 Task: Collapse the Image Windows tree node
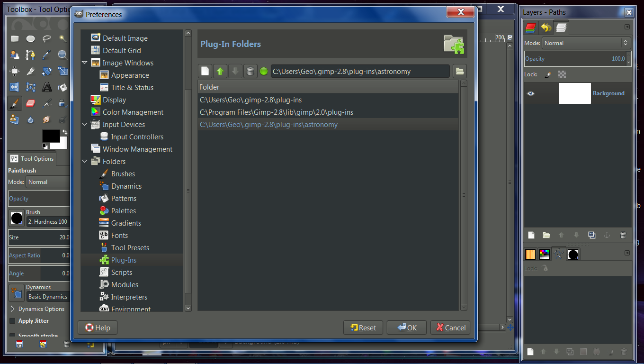click(x=85, y=63)
